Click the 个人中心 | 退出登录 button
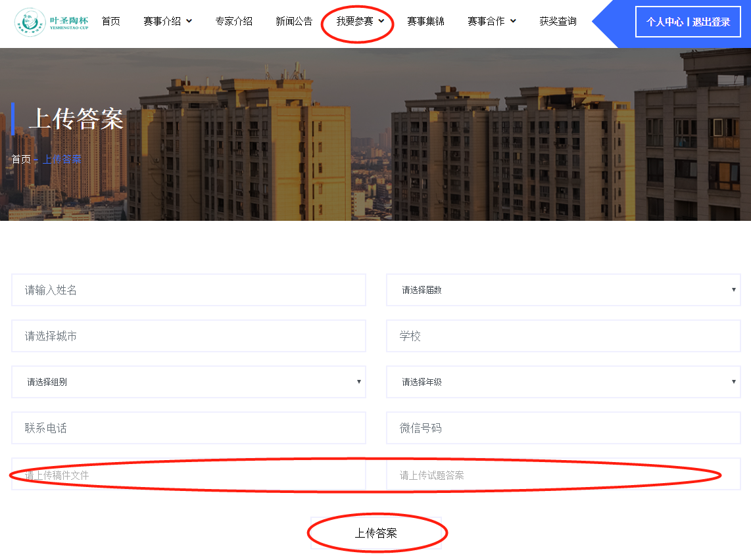The height and width of the screenshot is (560, 751). [x=688, y=22]
